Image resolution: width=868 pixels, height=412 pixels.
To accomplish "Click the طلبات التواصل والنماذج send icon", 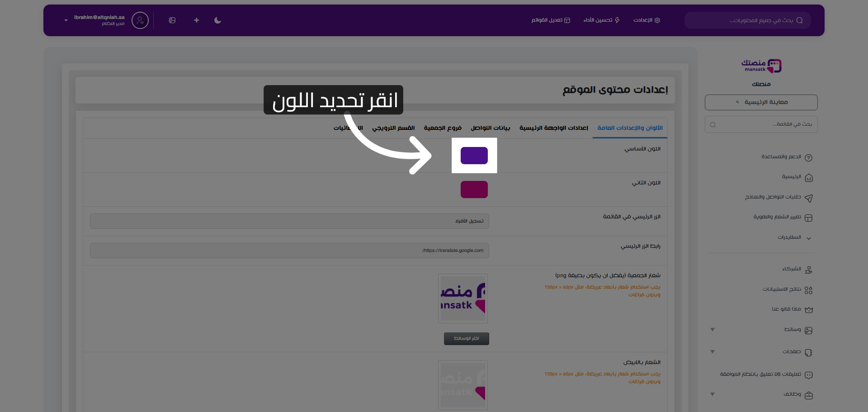I will (x=809, y=198).
